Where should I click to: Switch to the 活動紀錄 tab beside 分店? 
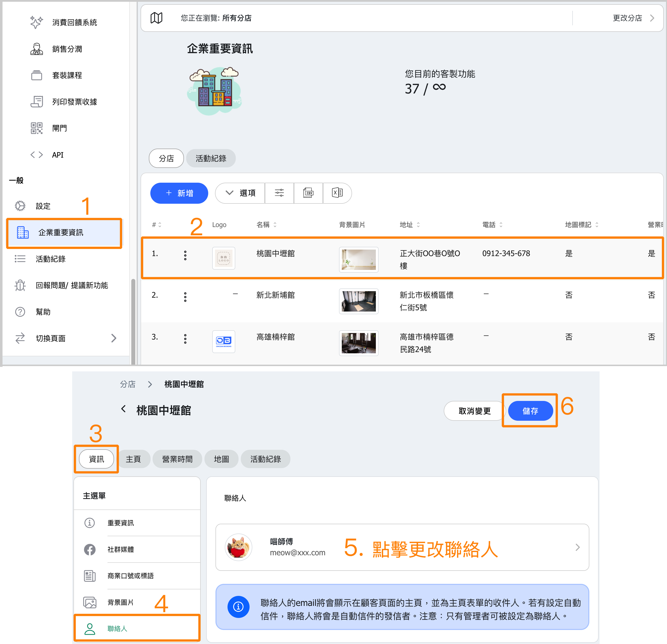[x=211, y=158]
